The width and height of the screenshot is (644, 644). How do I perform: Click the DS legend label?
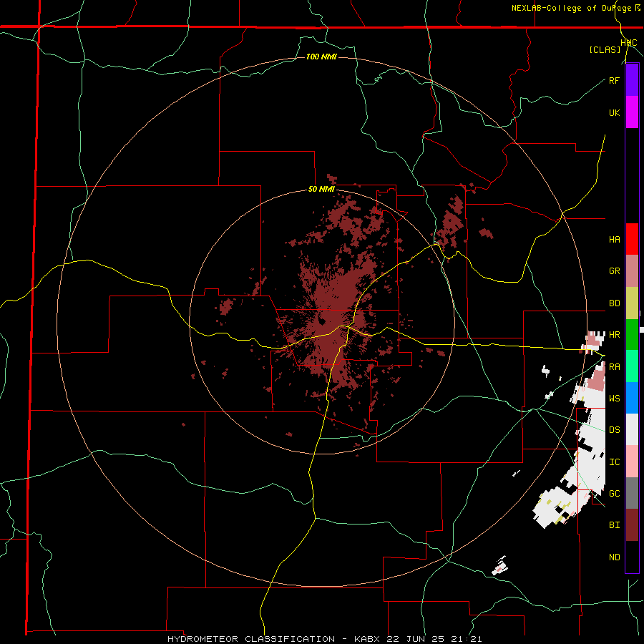614,430
